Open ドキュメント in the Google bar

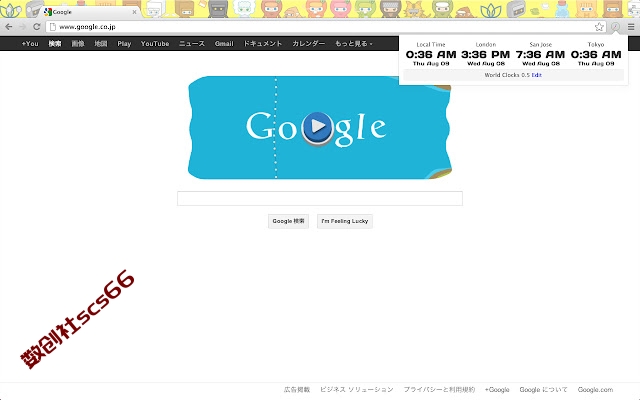click(x=263, y=44)
